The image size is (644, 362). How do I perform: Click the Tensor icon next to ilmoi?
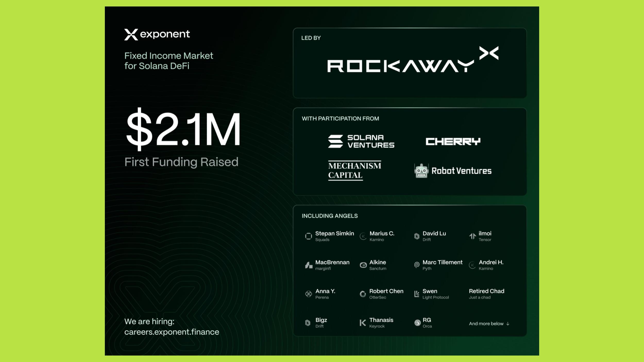[472, 236]
